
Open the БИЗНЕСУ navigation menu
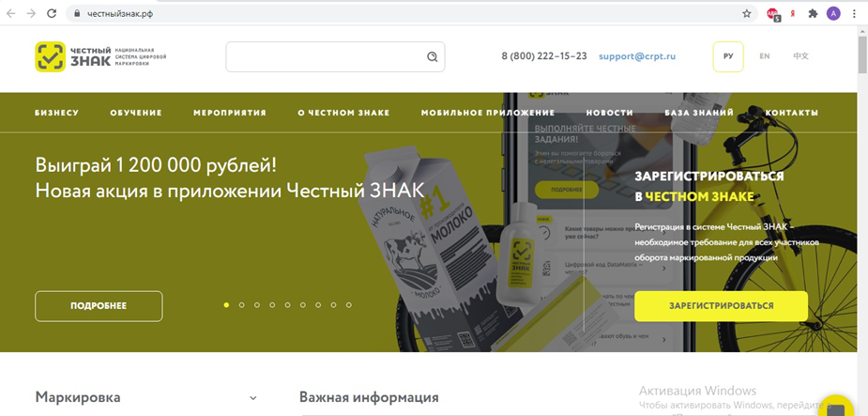pyautogui.click(x=56, y=113)
